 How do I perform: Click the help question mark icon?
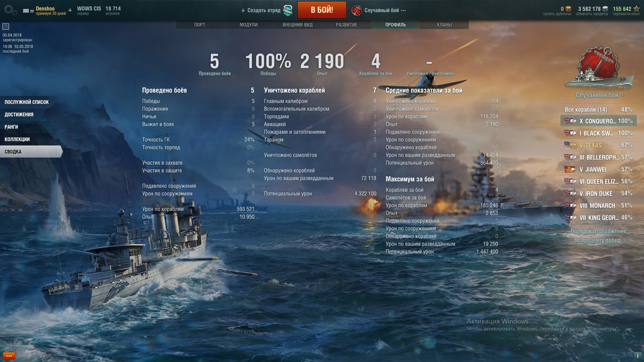pyautogui.click(x=6, y=26)
